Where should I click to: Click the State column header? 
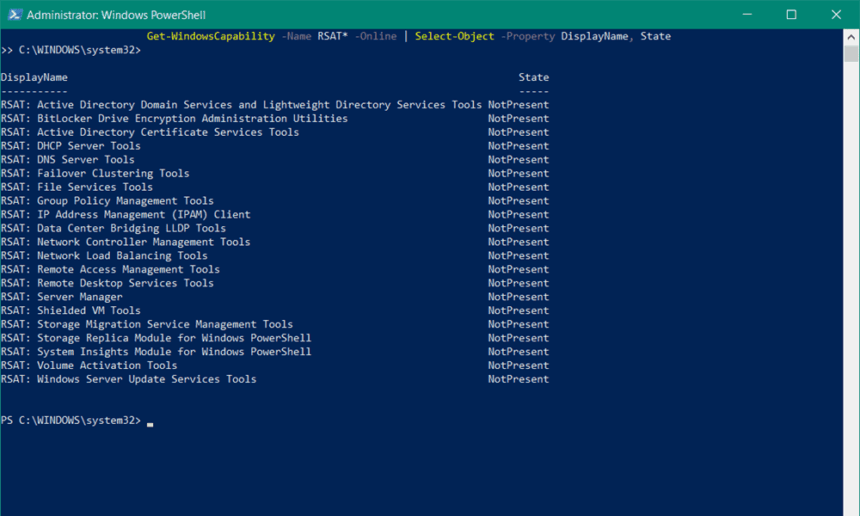[533, 77]
